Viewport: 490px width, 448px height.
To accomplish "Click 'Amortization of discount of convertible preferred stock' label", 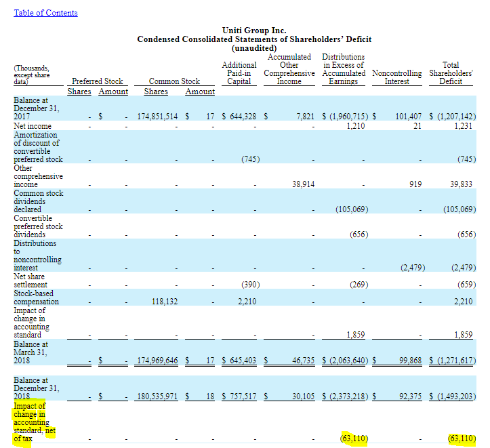I will [x=38, y=147].
